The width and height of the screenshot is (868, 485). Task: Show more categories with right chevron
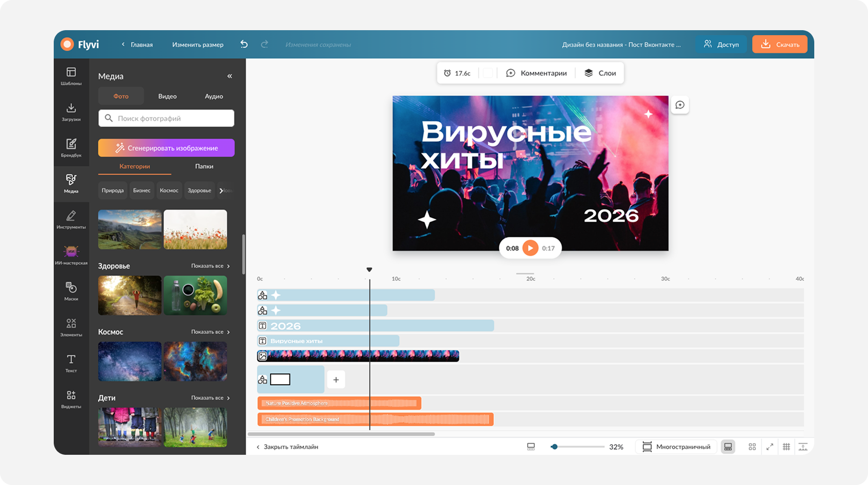pyautogui.click(x=222, y=190)
